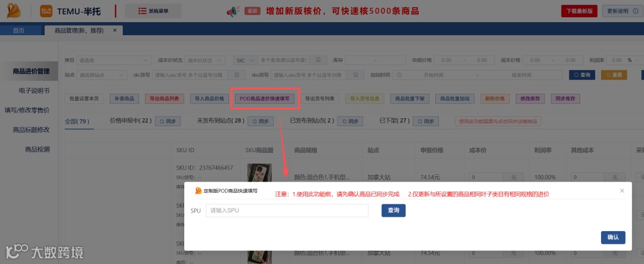Viewport: 644px width, 264px height.
Task: Select the 全部(79) tab
Action: click(77, 121)
